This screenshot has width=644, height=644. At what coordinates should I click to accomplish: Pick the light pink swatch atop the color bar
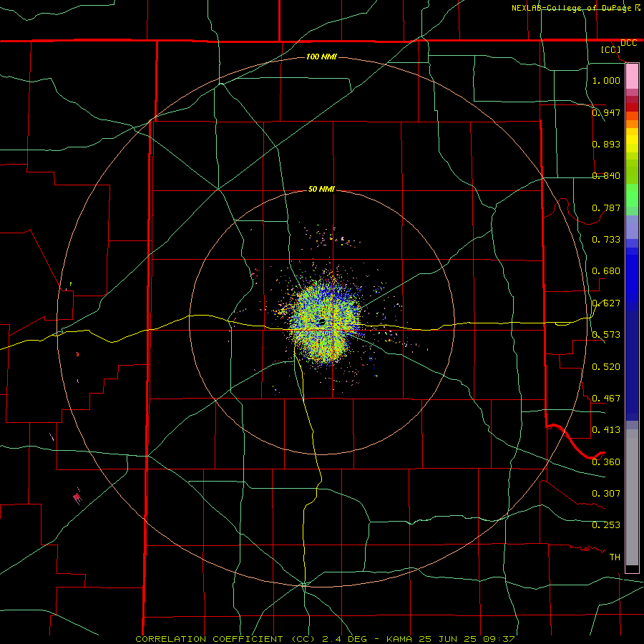point(632,77)
